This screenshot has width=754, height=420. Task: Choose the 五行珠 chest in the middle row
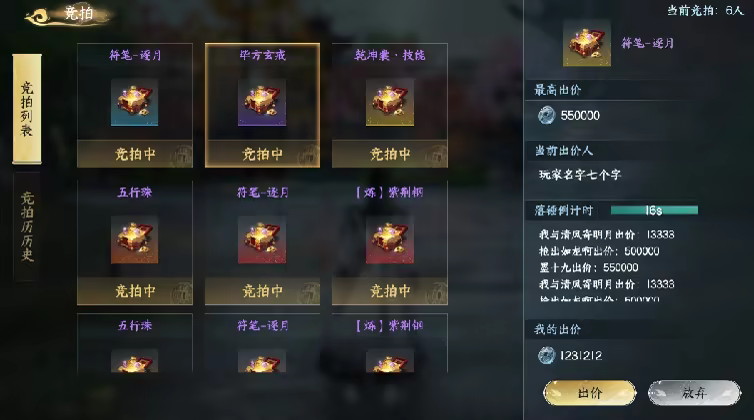coord(135,240)
